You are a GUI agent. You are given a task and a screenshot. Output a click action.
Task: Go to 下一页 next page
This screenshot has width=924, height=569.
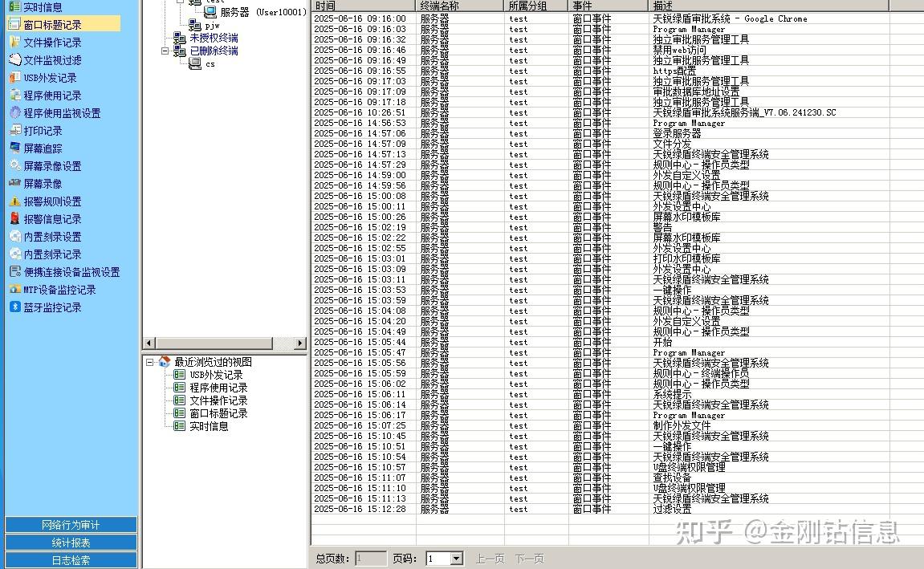click(529, 559)
